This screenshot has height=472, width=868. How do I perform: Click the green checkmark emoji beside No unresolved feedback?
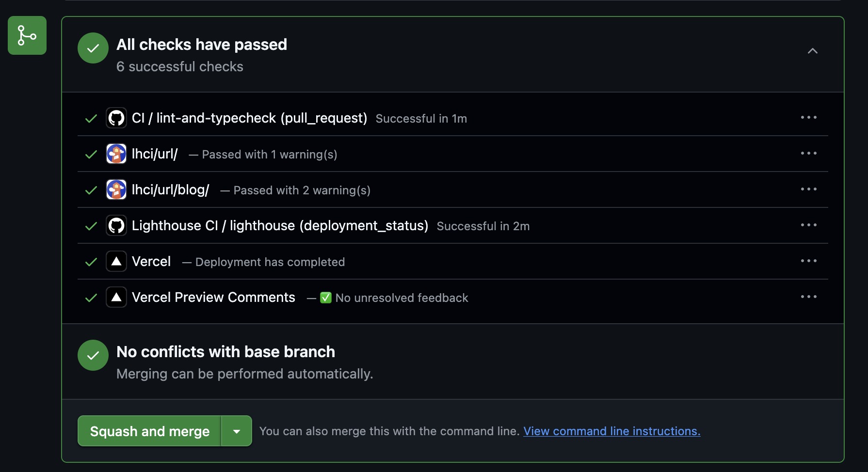click(x=325, y=298)
